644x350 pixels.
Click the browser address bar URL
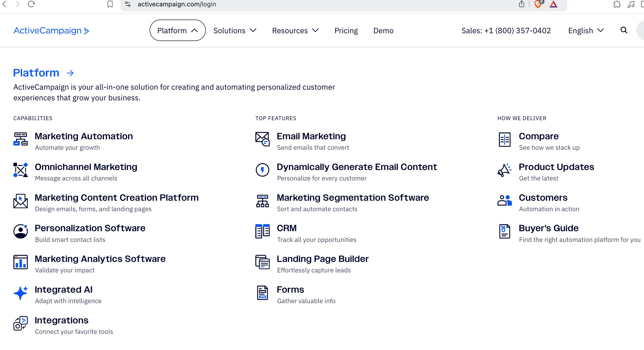177,4
